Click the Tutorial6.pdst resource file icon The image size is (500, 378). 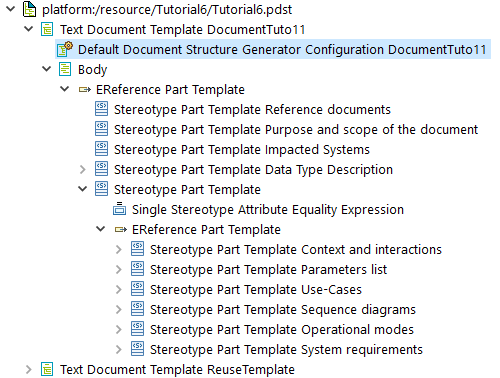click(x=29, y=9)
